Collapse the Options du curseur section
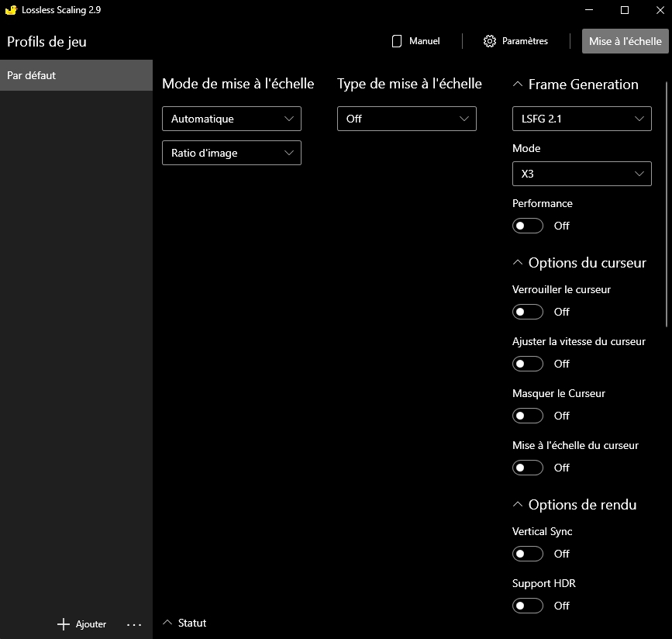 pyautogui.click(x=519, y=263)
